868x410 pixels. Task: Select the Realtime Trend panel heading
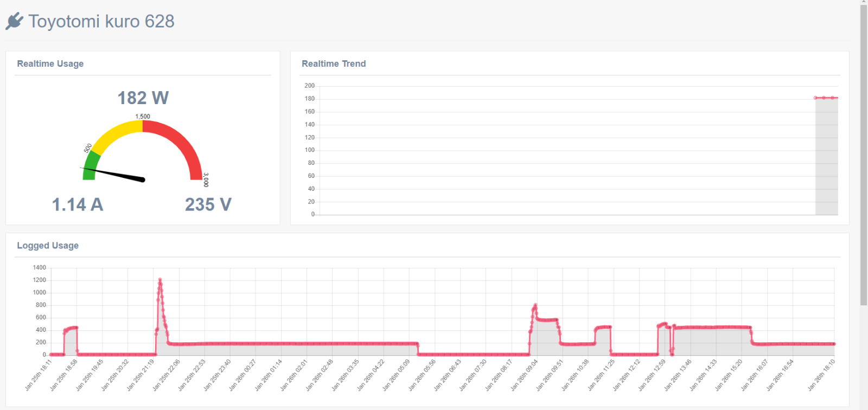(x=334, y=63)
